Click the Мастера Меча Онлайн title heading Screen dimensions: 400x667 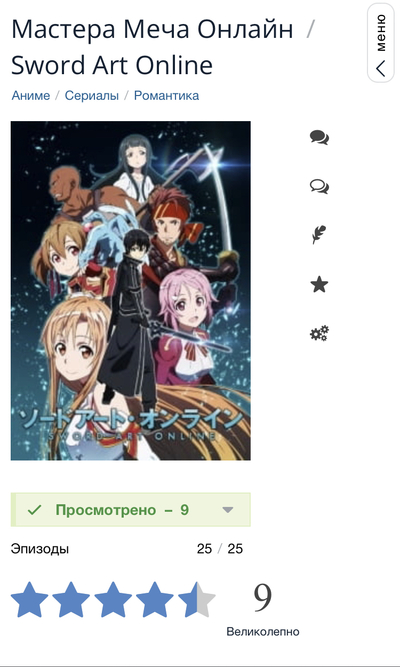[x=152, y=29]
